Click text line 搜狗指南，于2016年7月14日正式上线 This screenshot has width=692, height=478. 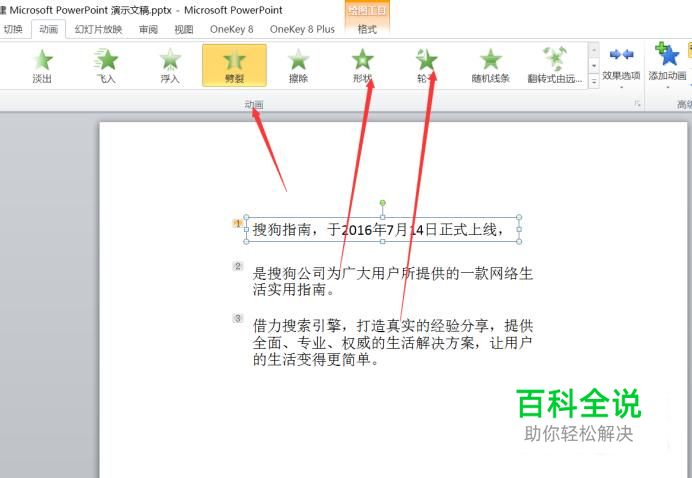pyautogui.click(x=378, y=230)
